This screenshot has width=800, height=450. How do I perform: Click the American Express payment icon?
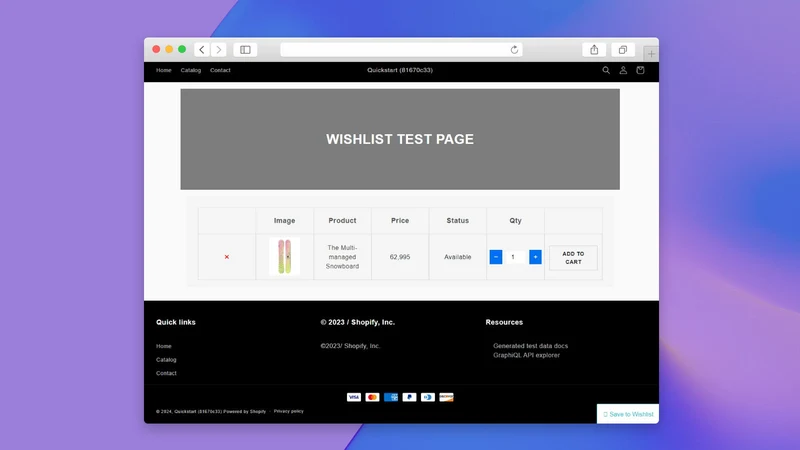coord(391,397)
